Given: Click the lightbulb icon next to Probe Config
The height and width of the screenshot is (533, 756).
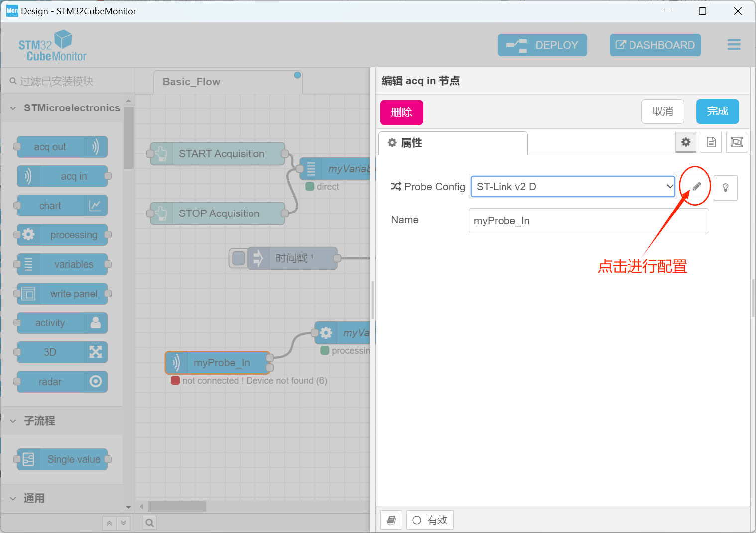Looking at the screenshot, I should click(726, 188).
